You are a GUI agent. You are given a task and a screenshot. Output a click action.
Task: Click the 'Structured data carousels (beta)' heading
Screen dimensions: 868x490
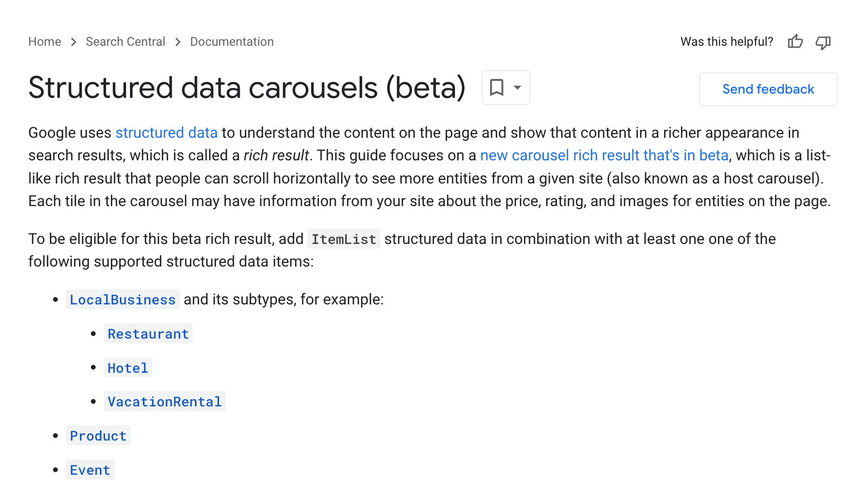247,88
